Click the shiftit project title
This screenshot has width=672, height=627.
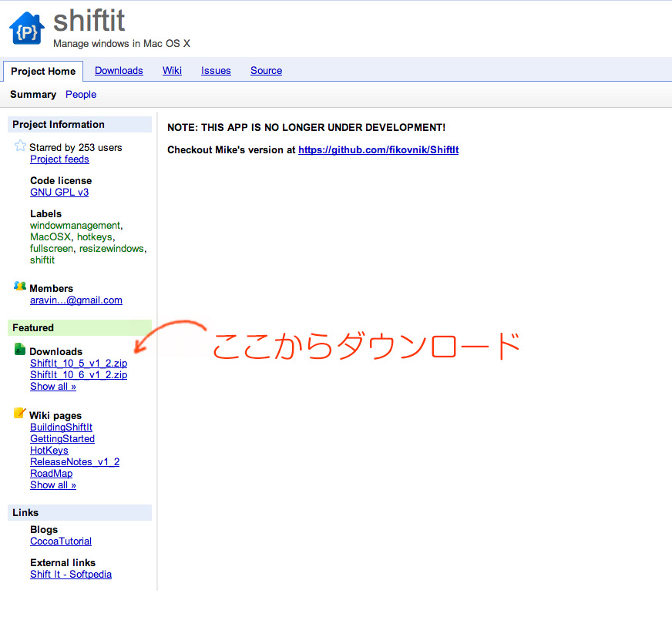coord(89,21)
